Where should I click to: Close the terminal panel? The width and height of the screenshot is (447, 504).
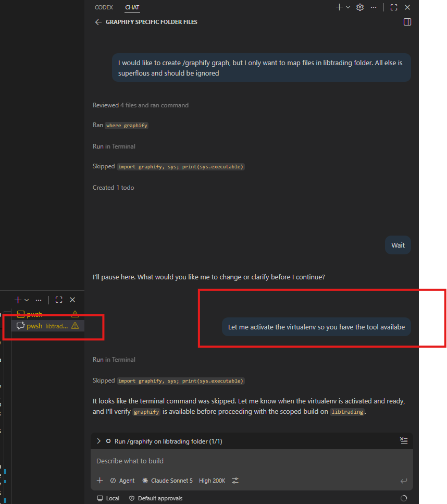point(72,300)
